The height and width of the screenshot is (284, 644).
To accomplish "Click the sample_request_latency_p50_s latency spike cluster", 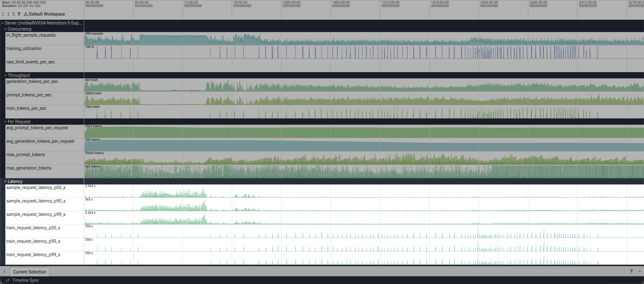I will click(174, 193).
